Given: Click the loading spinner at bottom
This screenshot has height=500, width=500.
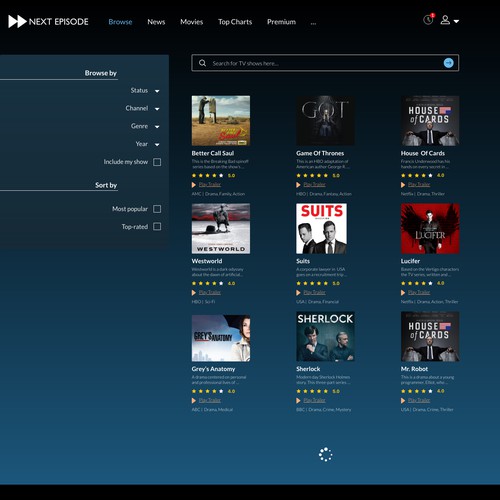Looking at the screenshot, I should 325,455.
